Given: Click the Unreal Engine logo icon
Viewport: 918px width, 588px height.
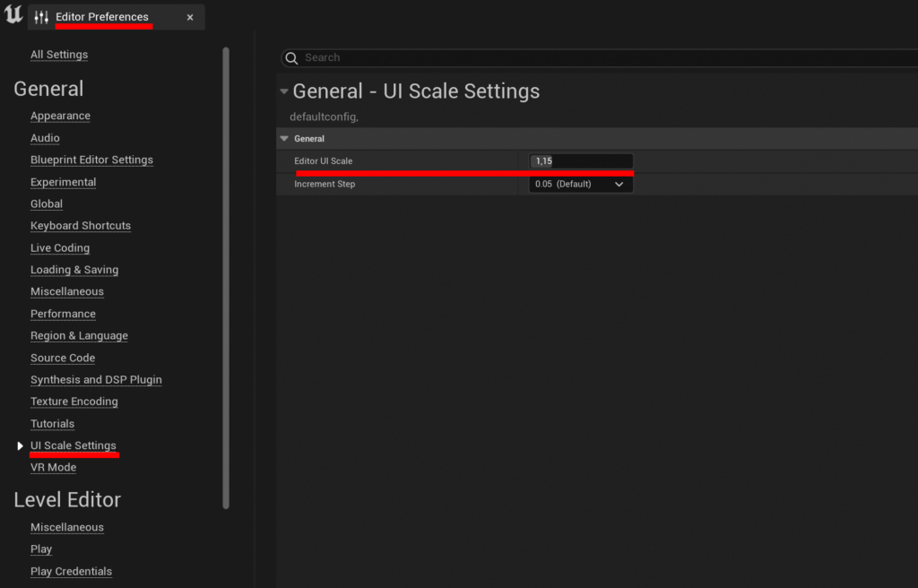Looking at the screenshot, I should point(13,14).
